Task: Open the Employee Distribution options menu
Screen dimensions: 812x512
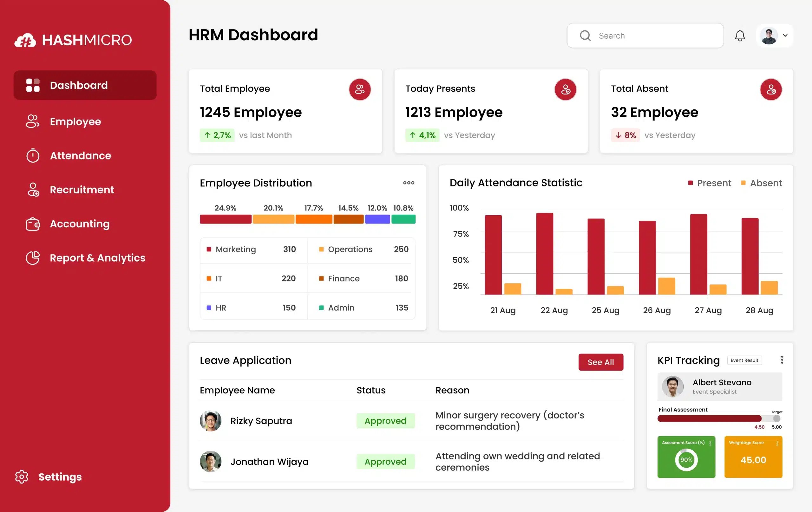Action: pos(408,183)
